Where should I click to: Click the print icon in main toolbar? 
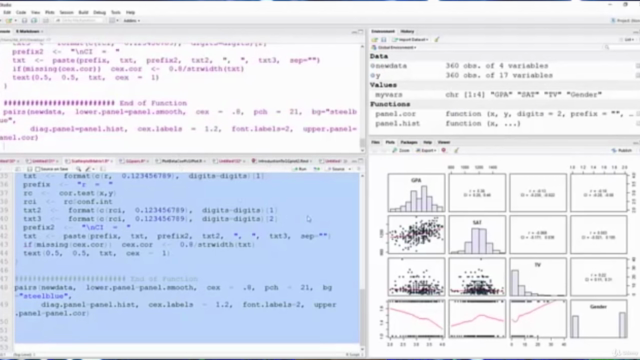45,20
